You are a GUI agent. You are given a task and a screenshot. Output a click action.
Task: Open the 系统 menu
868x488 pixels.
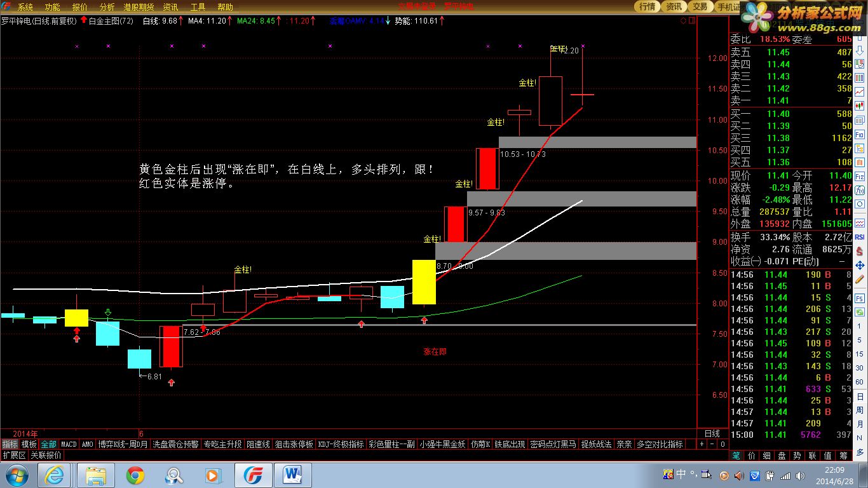(x=25, y=7)
